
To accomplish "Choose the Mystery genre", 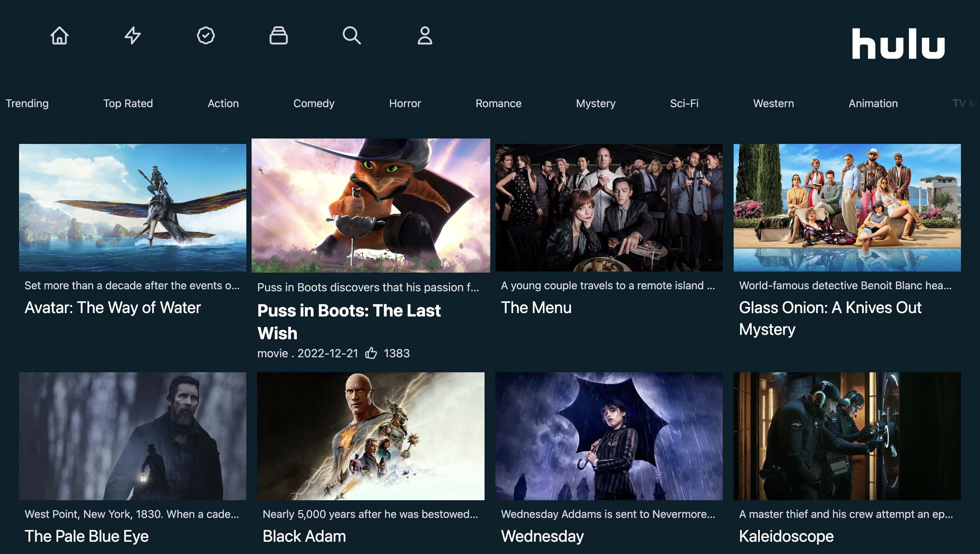I will pyautogui.click(x=595, y=103).
